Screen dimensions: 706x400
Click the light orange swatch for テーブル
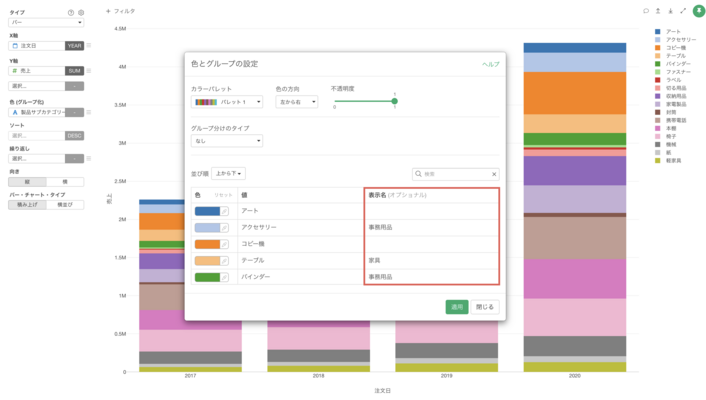tap(207, 261)
